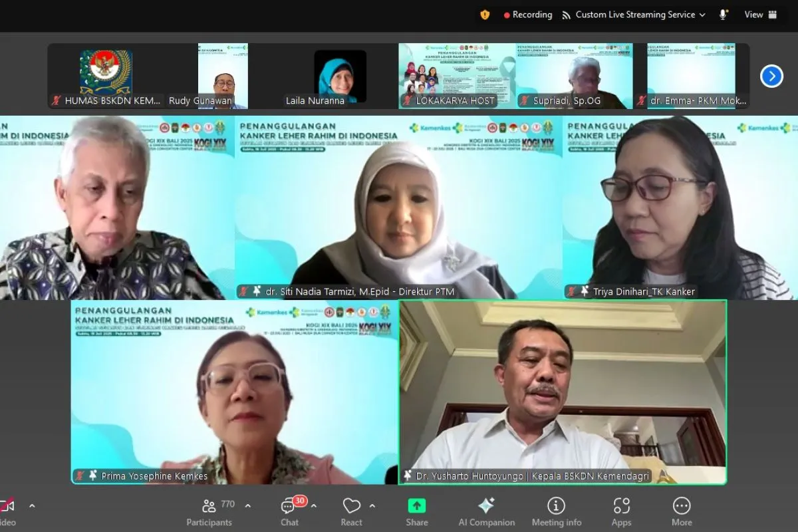Show Meeting info

click(556, 511)
